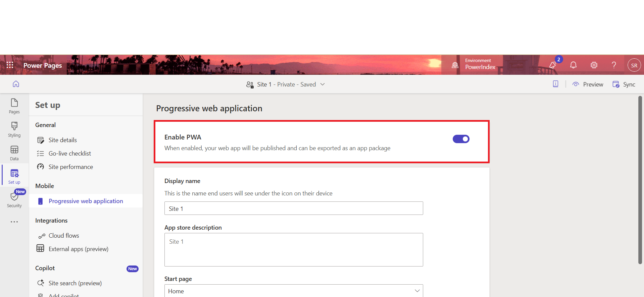Toggle the Enable PWA switch
Image resolution: width=644 pixels, height=297 pixels.
[461, 139]
